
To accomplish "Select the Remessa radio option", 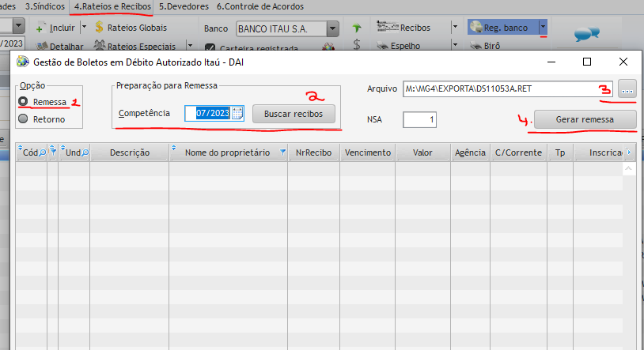I will 24,102.
